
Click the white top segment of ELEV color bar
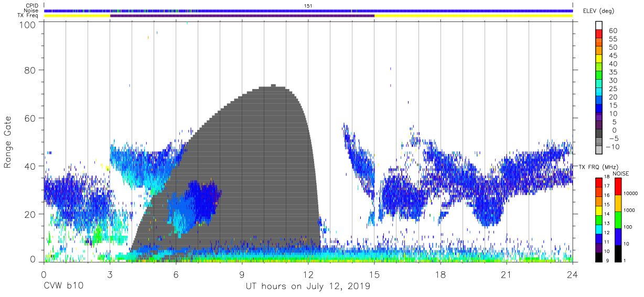[599, 26]
